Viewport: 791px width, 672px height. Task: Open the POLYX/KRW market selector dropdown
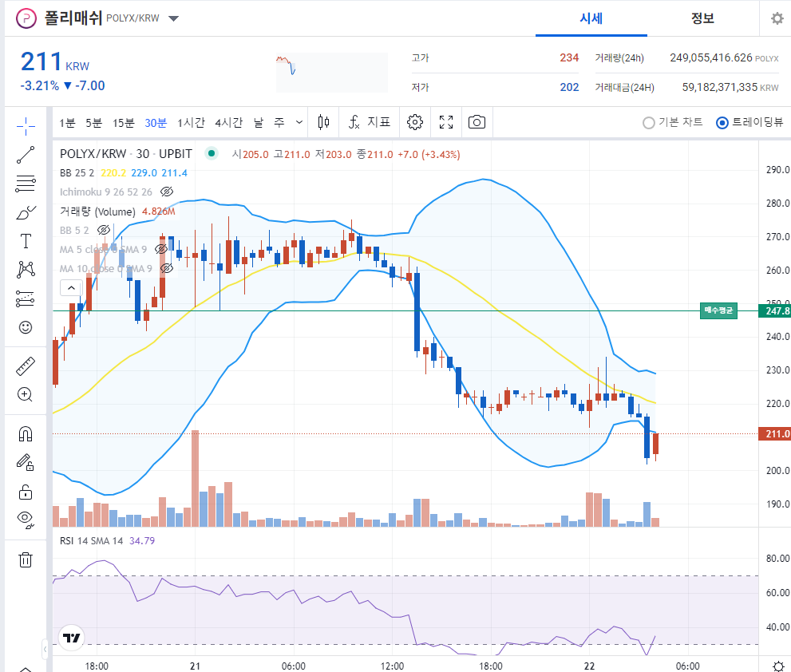[173, 18]
